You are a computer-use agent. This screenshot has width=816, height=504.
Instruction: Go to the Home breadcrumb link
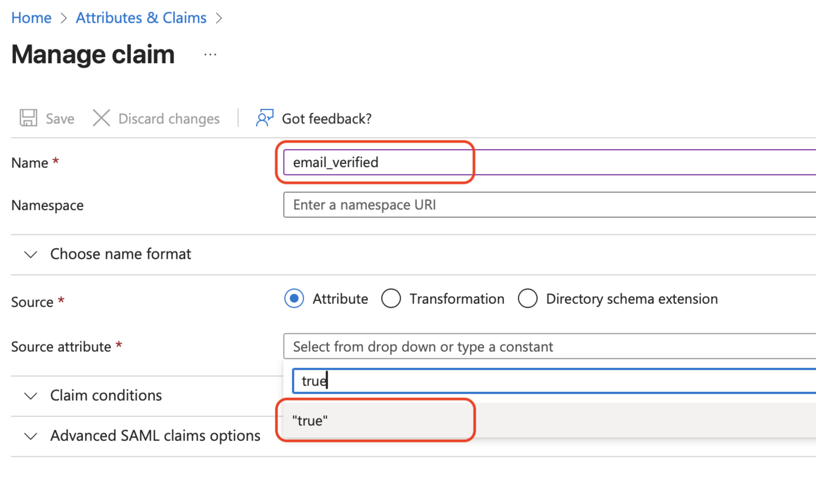pyautogui.click(x=31, y=17)
